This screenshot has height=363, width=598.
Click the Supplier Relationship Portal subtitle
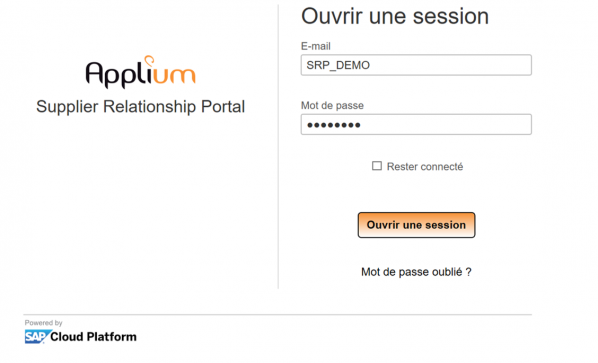(140, 107)
